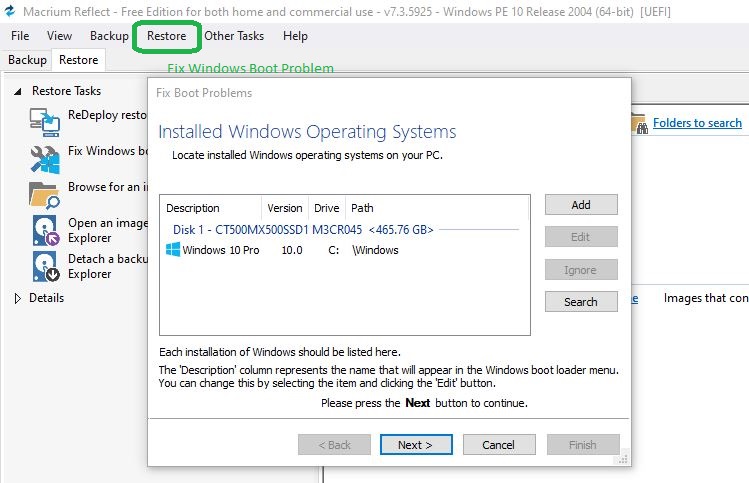Image resolution: width=749 pixels, height=483 pixels.
Task: Click the Macrium Reflect title bar logo icon
Action: pos(9,11)
